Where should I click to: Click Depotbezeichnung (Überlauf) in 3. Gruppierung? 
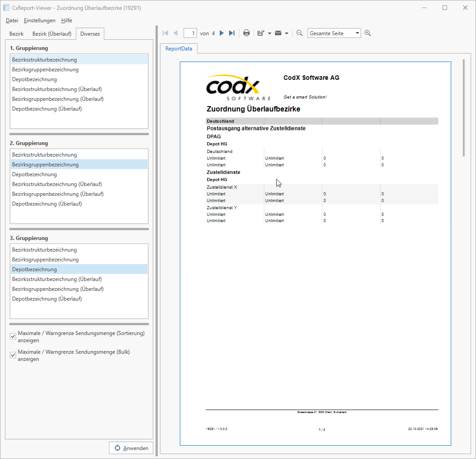pyautogui.click(x=79, y=298)
